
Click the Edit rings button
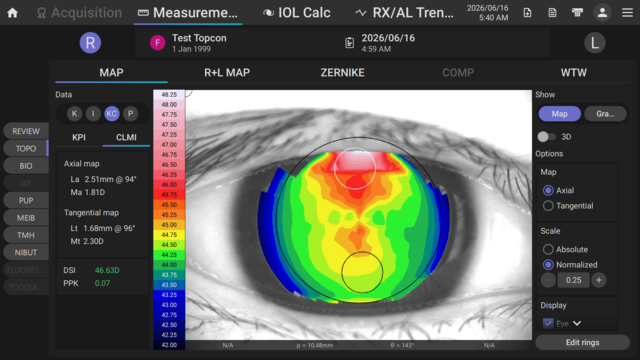[x=582, y=342]
